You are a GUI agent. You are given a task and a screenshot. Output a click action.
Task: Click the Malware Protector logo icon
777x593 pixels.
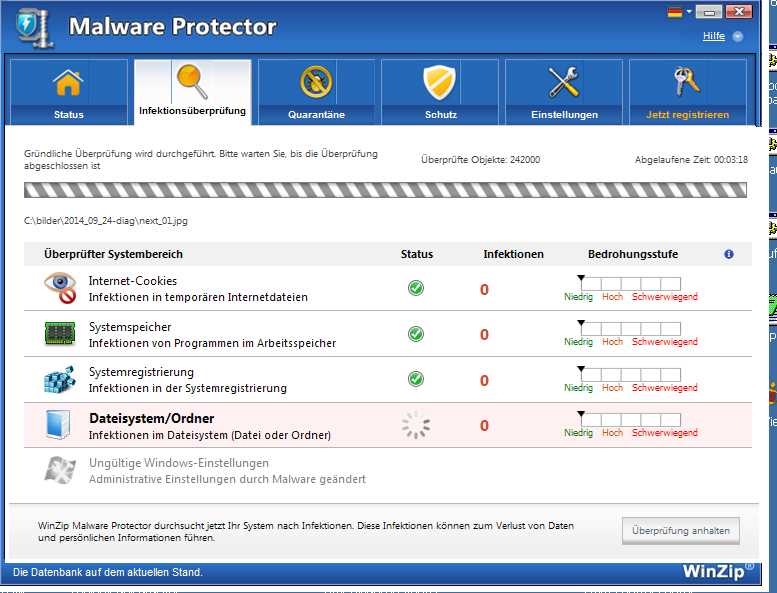tap(34, 28)
